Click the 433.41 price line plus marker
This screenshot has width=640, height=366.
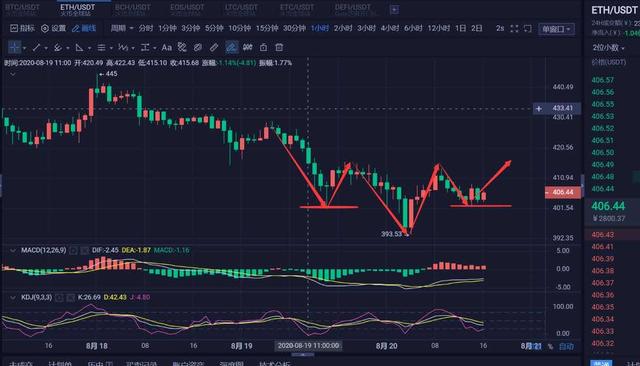(x=539, y=108)
